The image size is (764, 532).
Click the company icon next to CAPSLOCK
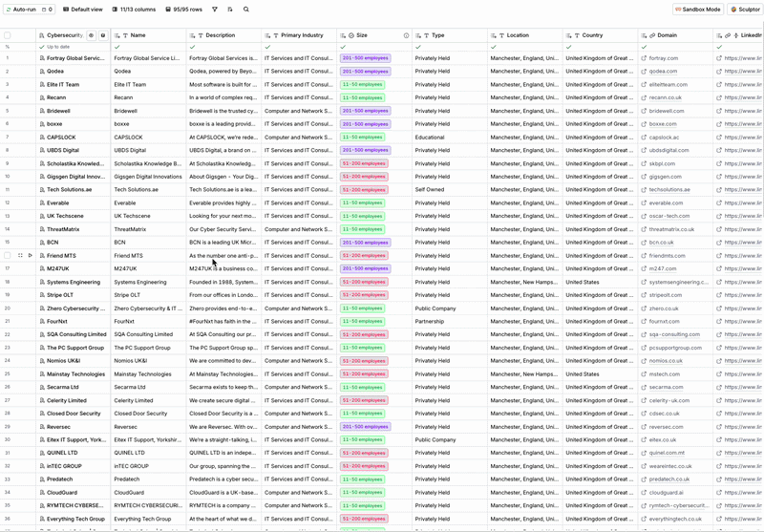42,138
